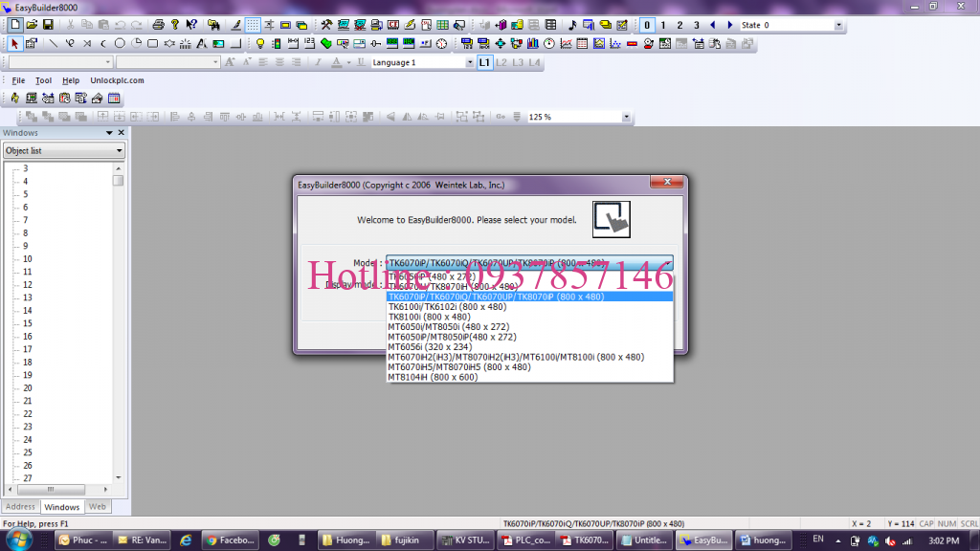Switch to the Web tab
Screen dimensions: 980x551
click(x=97, y=507)
